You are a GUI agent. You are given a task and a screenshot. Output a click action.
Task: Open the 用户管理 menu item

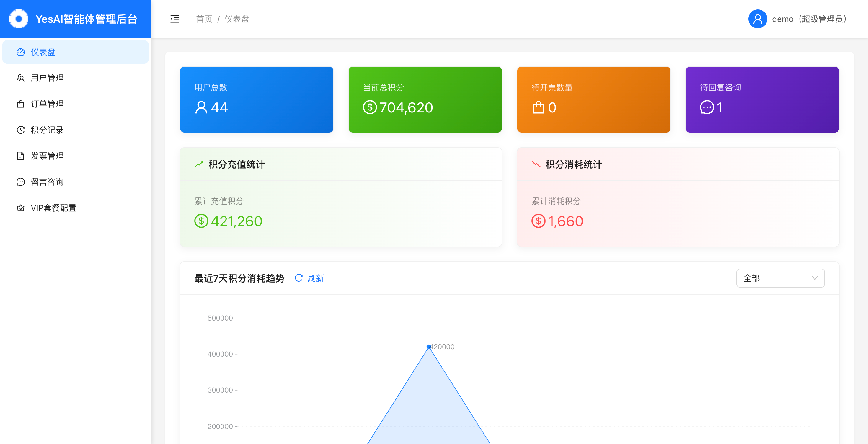[x=76, y=78]
